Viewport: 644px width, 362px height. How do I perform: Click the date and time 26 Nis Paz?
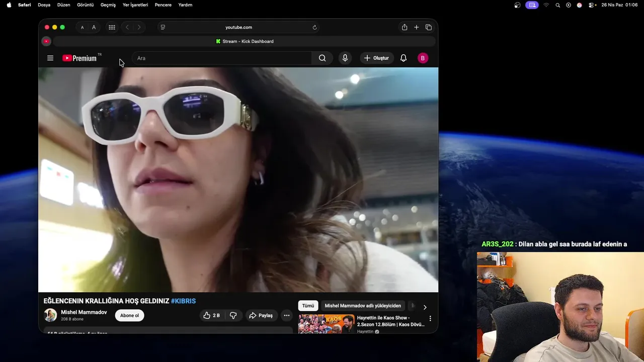coord(619,5)
